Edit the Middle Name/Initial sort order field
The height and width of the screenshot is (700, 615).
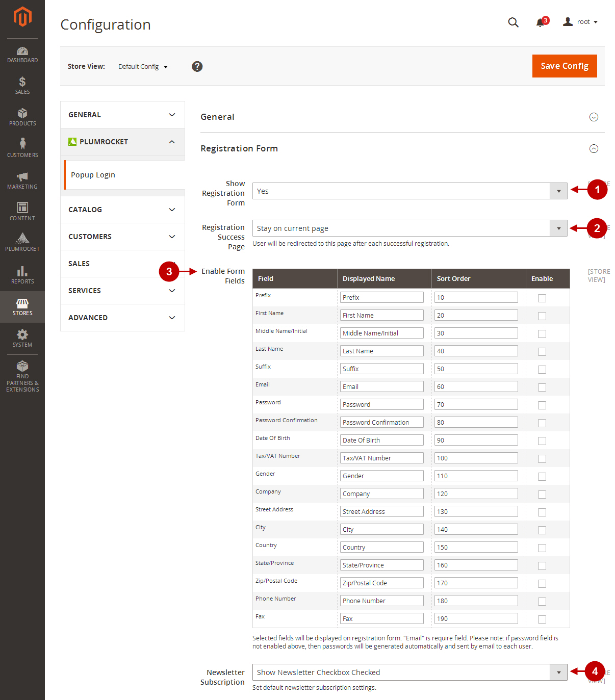(476, 333)
